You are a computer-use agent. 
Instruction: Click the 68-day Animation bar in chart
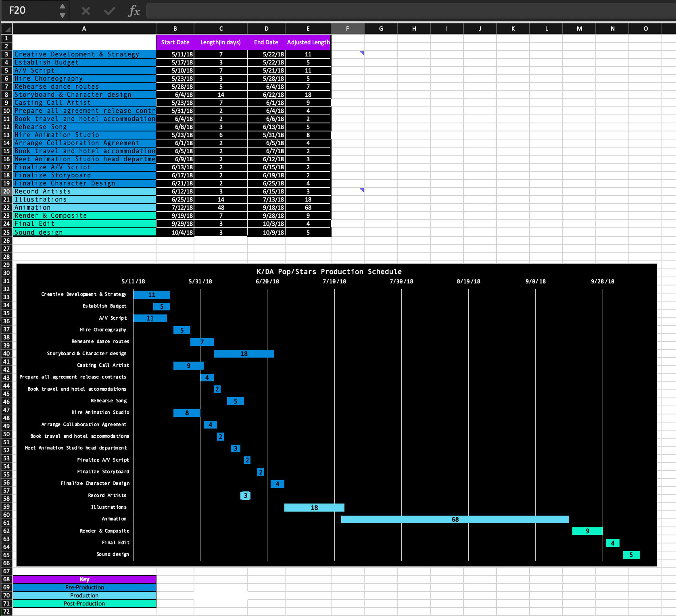coord(455,519)
